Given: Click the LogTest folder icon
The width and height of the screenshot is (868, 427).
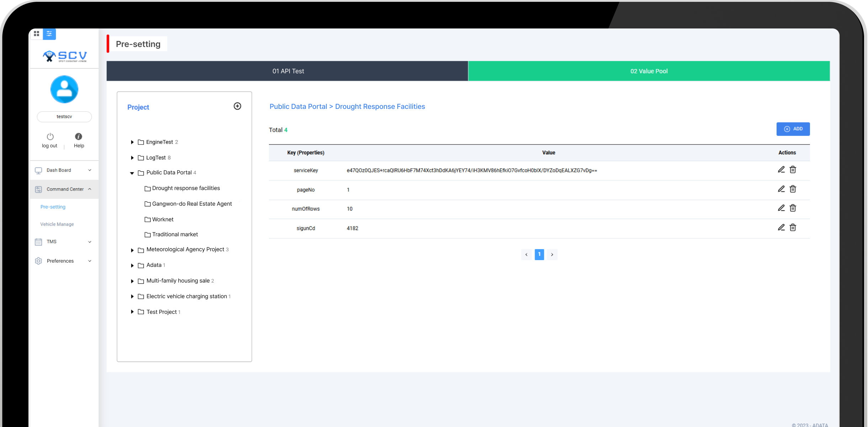Looking at the screenshot, I should pos(141,158).
